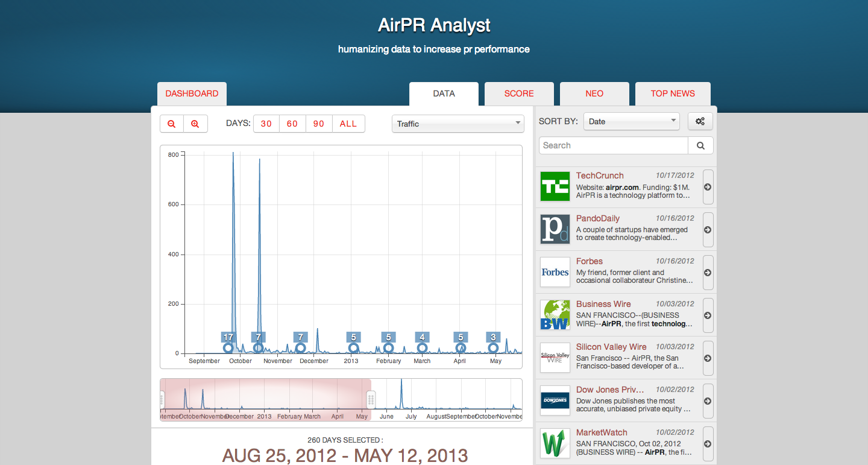
Task: Click the Aug 25, 2012 - May 12, 2013 date range
Action: [345, 455]
